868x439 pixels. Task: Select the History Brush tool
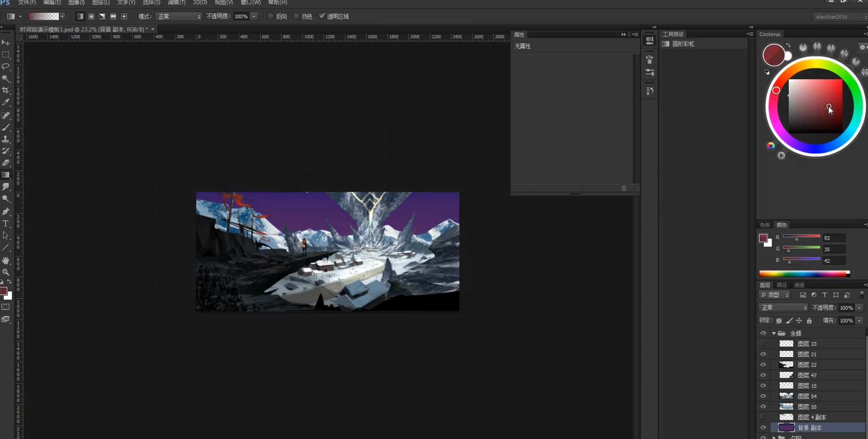(6, 151)
